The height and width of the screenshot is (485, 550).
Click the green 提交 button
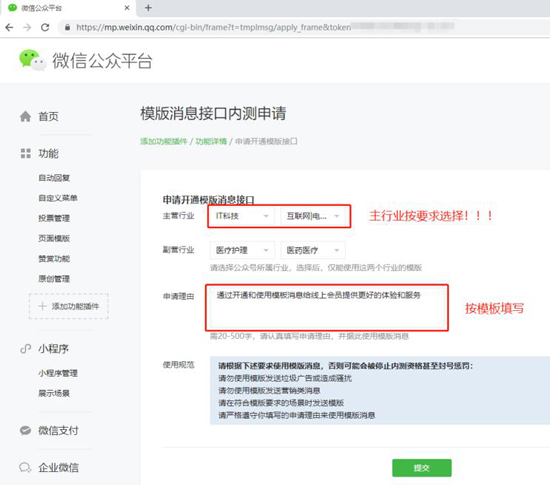point(422,468)
